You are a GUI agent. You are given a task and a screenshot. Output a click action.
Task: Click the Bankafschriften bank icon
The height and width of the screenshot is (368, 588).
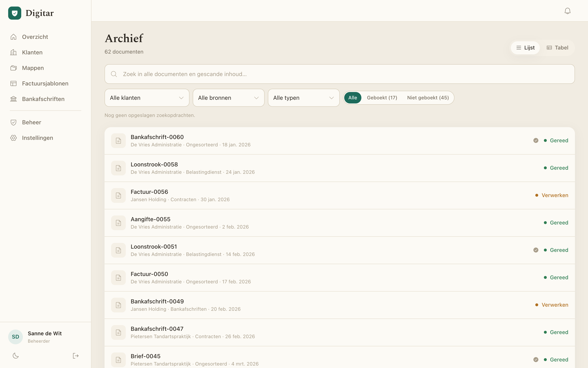14,99
